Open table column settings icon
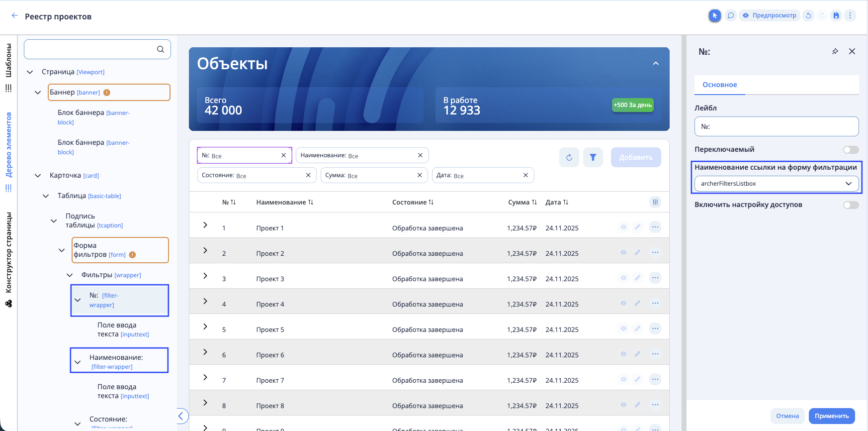The image size is (868, 431). pyautogui.click(x=655, y=202)
